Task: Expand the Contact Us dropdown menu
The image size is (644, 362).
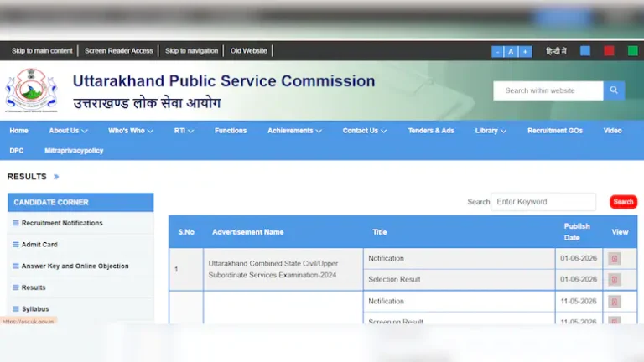Action: pyautogui.click(x=364, y=131)
